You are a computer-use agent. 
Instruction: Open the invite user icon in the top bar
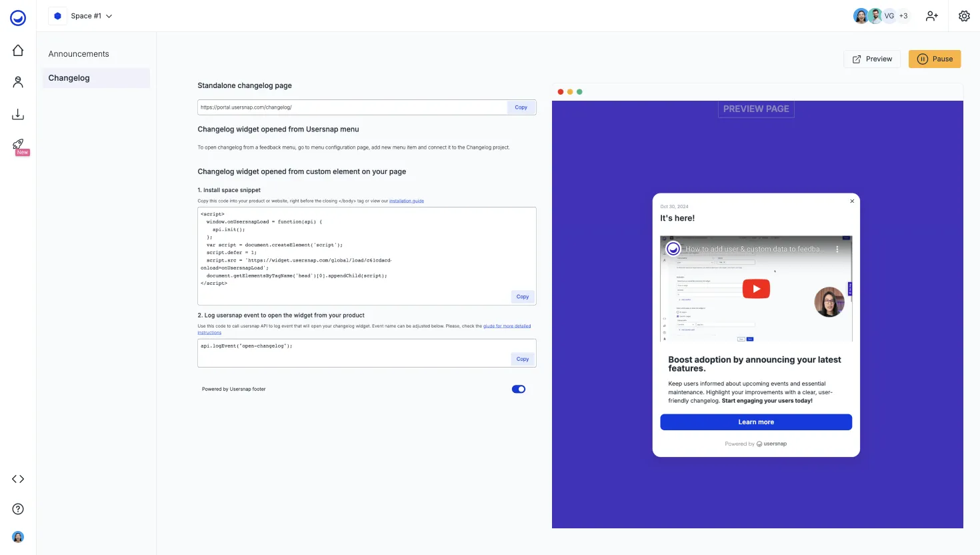tap(931, 15)
